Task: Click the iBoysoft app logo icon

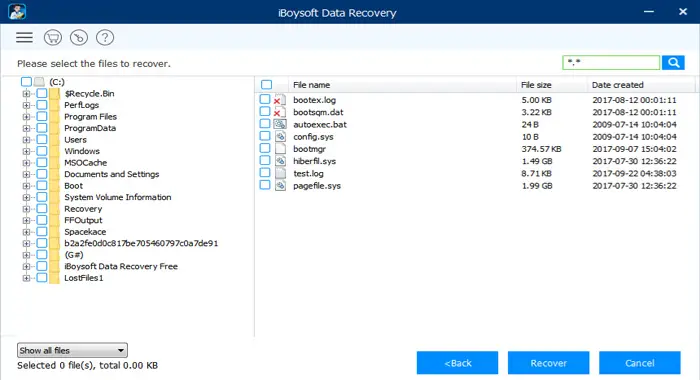Action: 17,12
